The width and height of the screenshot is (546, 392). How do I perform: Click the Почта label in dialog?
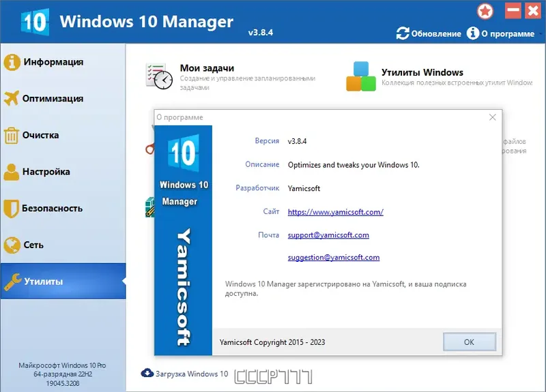click(268, 235)
